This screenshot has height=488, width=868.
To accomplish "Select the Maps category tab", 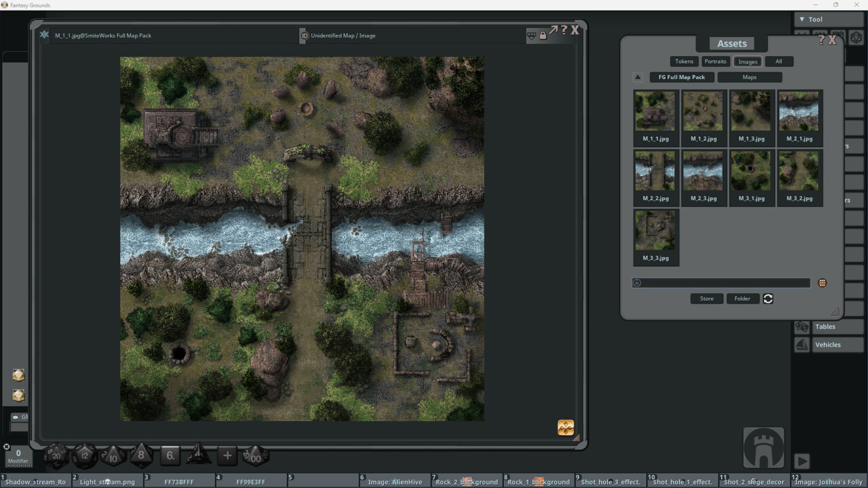I will tap(749, 77).
